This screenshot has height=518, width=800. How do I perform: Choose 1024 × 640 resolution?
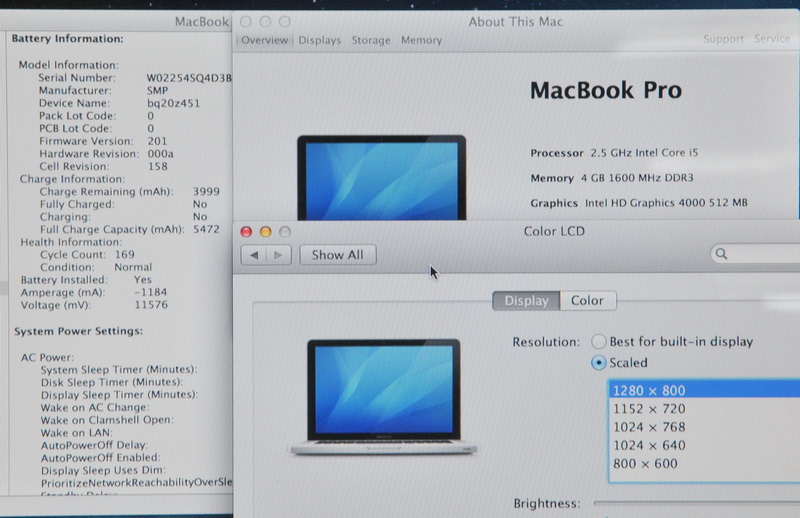coord(704,446)
